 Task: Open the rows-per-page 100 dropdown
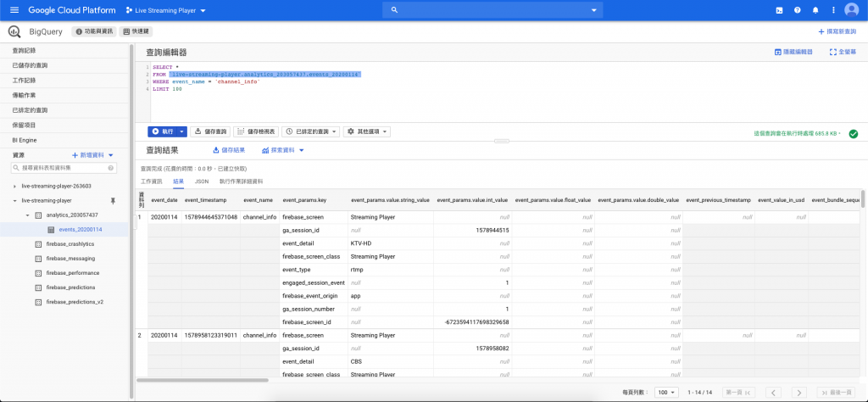666,392
